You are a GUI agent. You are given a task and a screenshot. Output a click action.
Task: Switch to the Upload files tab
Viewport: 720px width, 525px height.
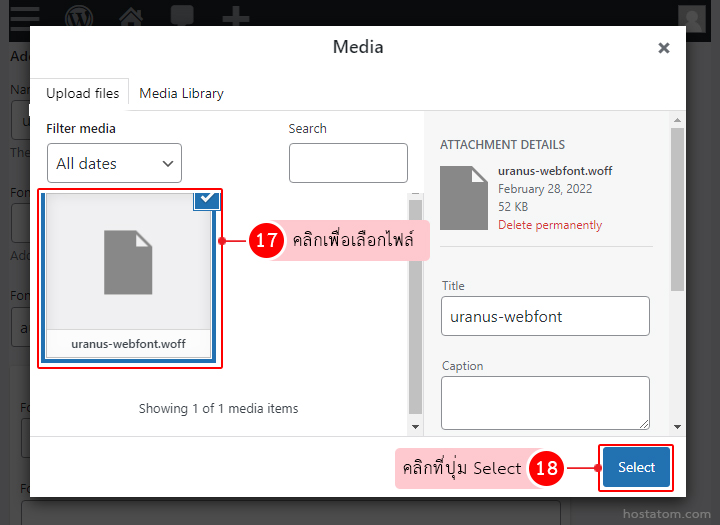82,93
